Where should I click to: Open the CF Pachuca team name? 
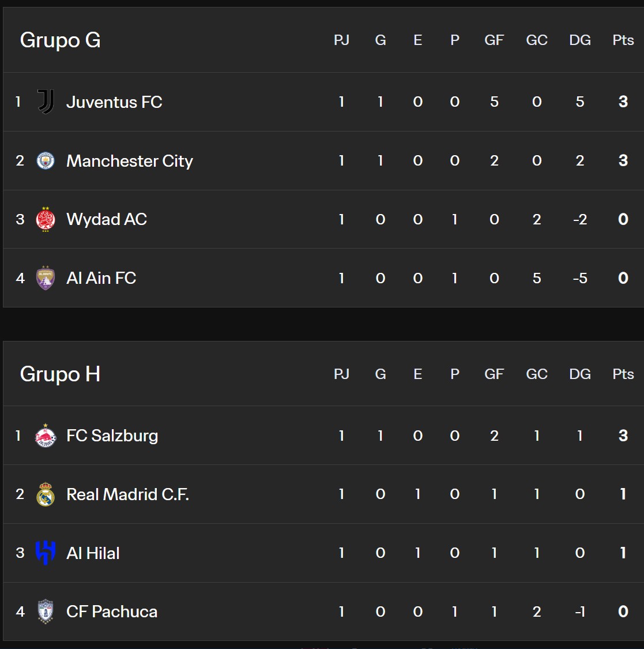coord(112,612)
